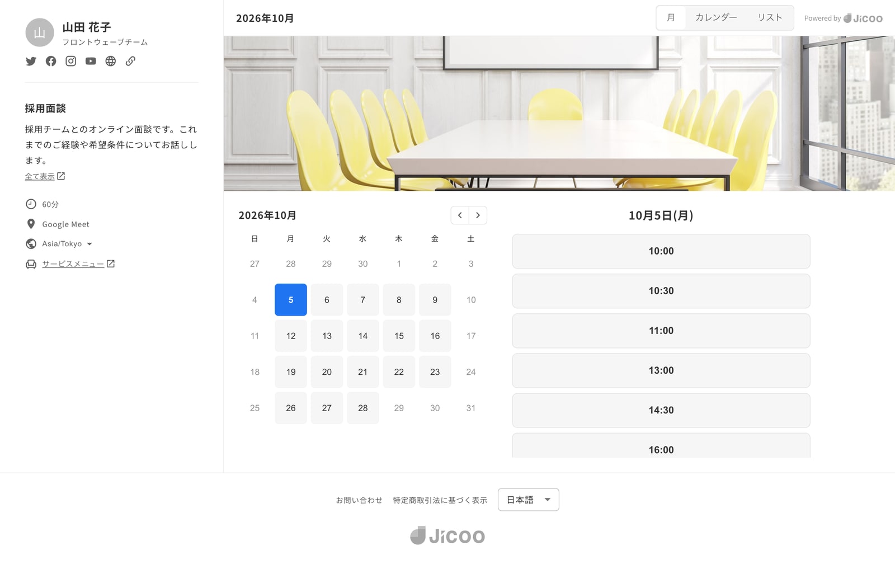Open the Twitter profile icon
Viewport: 895px width, 588px height.
pyautogui.click(x=31, y=61)
